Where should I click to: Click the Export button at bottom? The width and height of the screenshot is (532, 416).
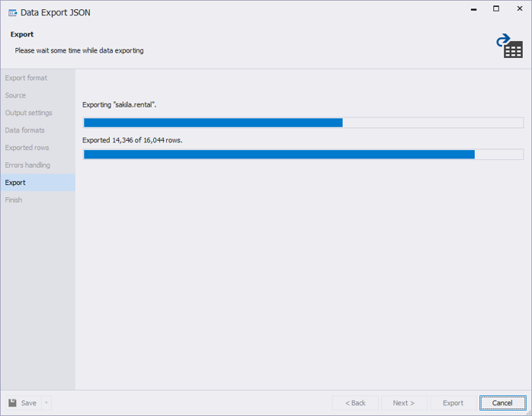tap(453, 403)
